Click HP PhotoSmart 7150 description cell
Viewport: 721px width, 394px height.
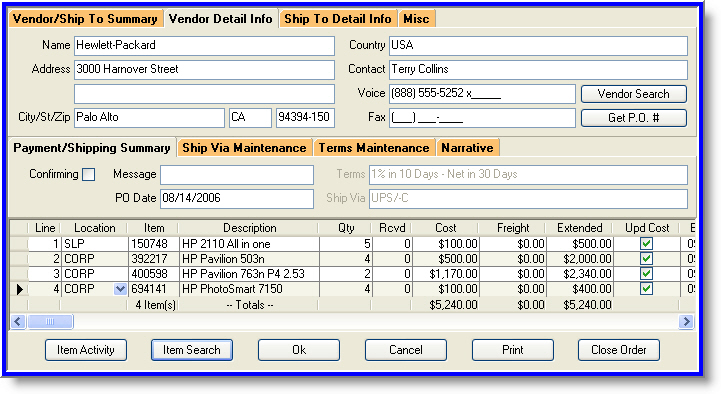(x=249, y=289)
